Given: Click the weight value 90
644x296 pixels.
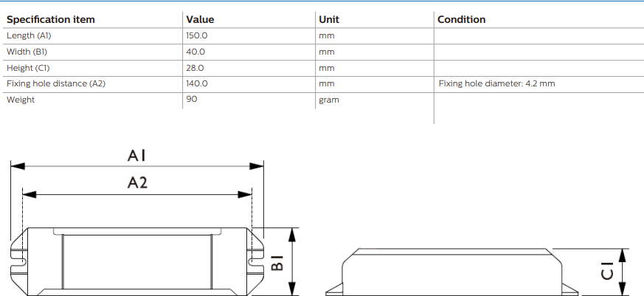Looking at the screenshot, I should pos(191,99).
